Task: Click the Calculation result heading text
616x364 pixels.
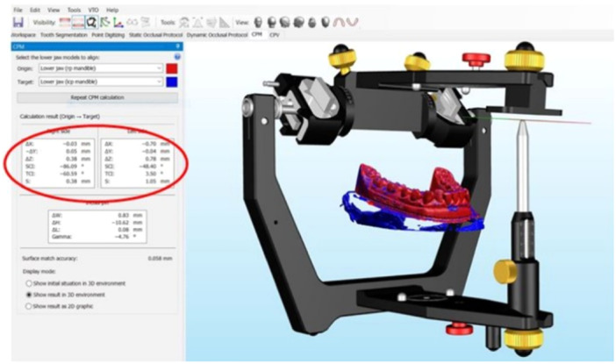Action: click(x=60, y=117)
